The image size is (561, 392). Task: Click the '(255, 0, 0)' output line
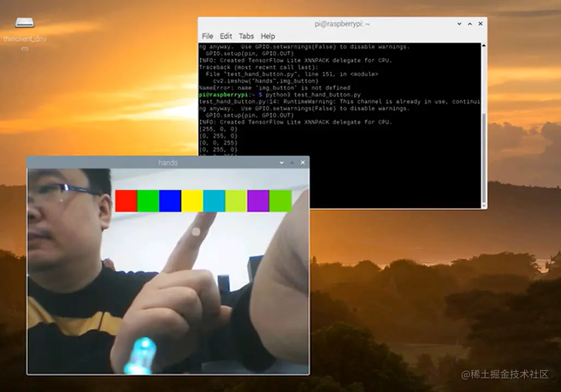click(x=218, y=129)
